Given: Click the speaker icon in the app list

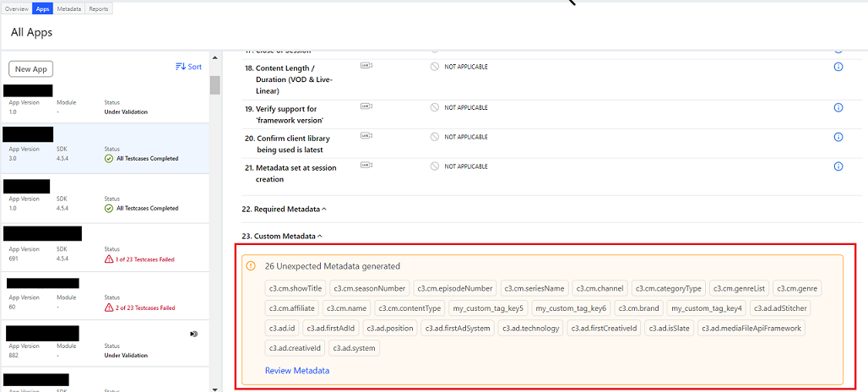Looking at the screenshot, I should (x=193, y=334).
